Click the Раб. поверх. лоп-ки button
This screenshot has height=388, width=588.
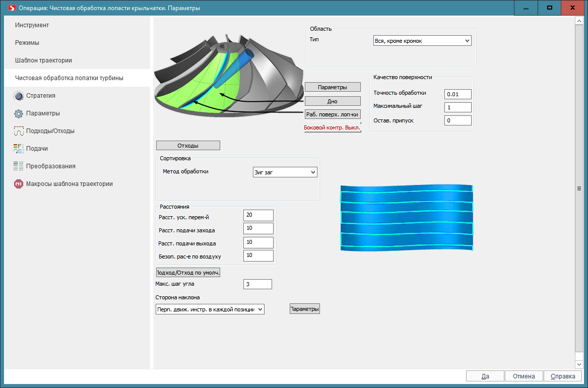333,114
